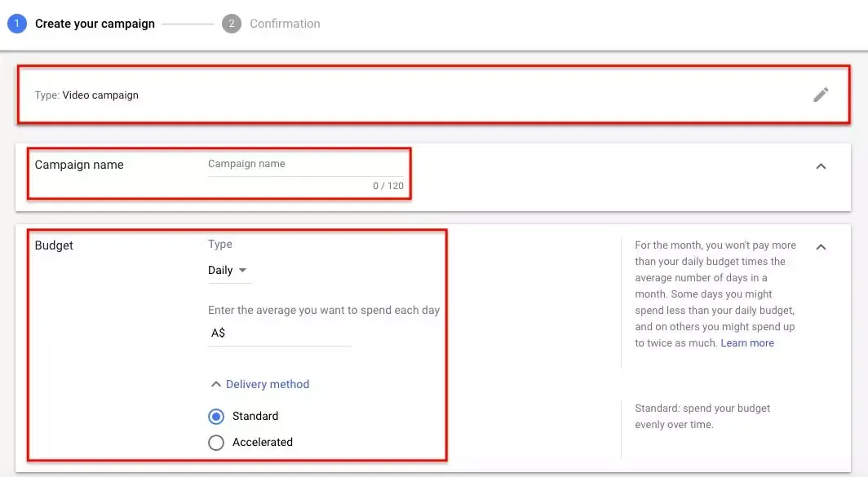Select the Standard delivery radio button
The height and width of the screenshot is (477, 868).
click(216, 416)
